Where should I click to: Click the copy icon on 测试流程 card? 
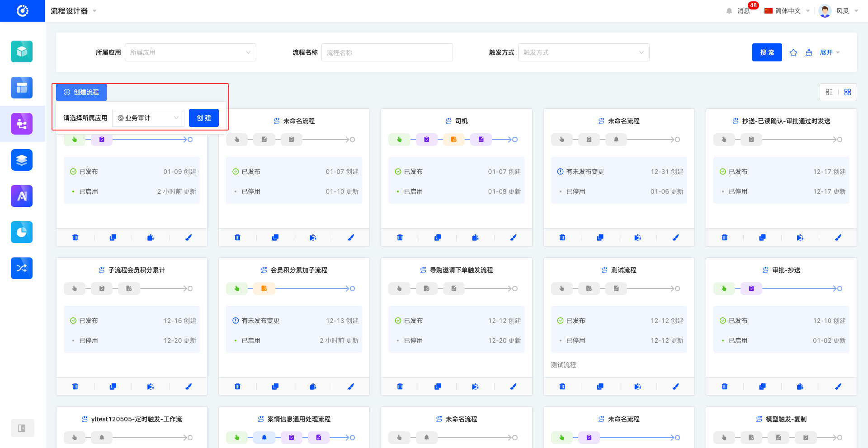coord(600,387)
